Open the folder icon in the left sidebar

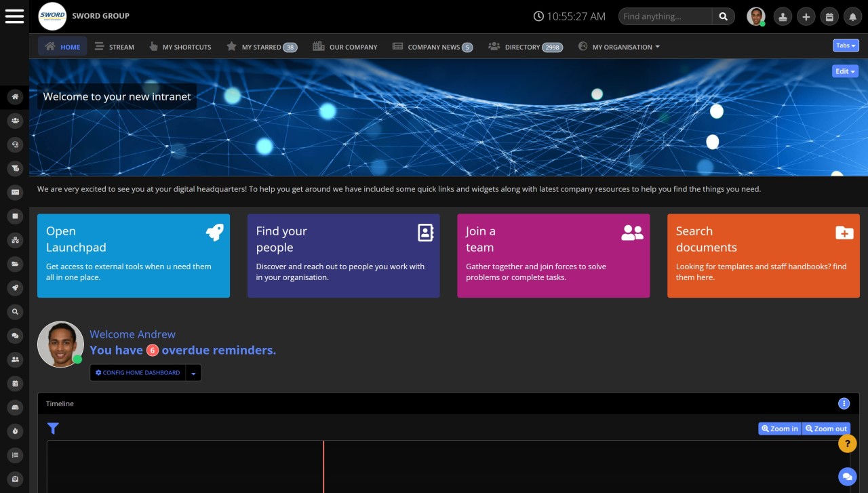15,264
